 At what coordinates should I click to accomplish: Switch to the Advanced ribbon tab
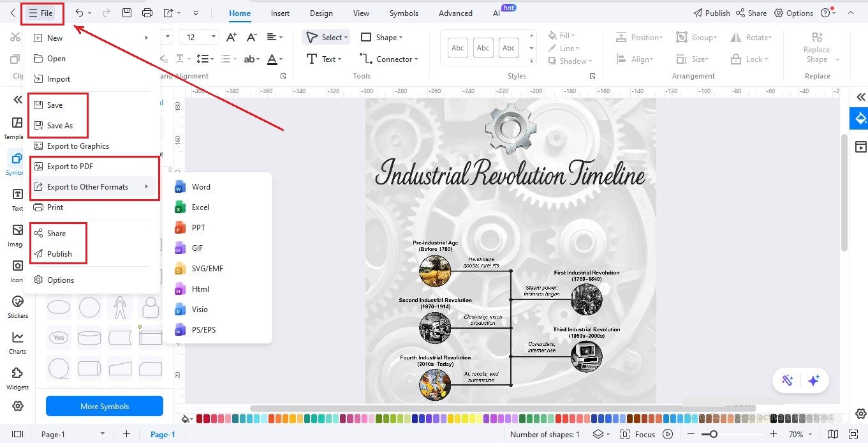[455, 13]
